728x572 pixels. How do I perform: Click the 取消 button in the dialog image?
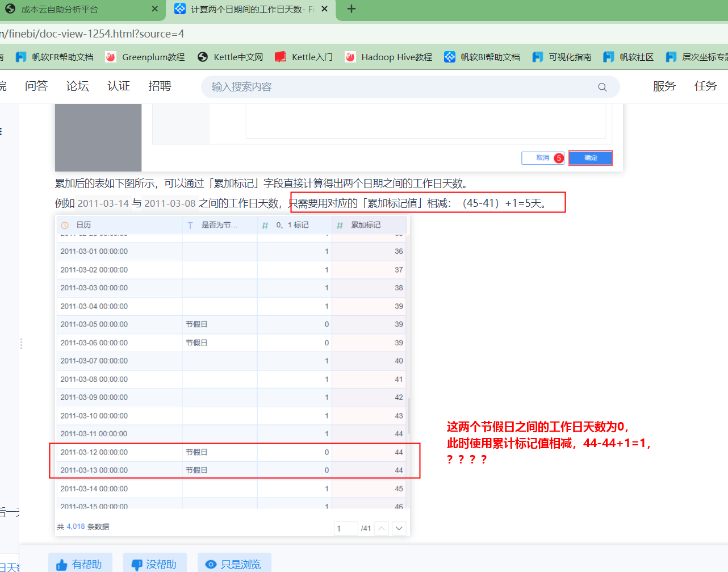click(543, 158)
